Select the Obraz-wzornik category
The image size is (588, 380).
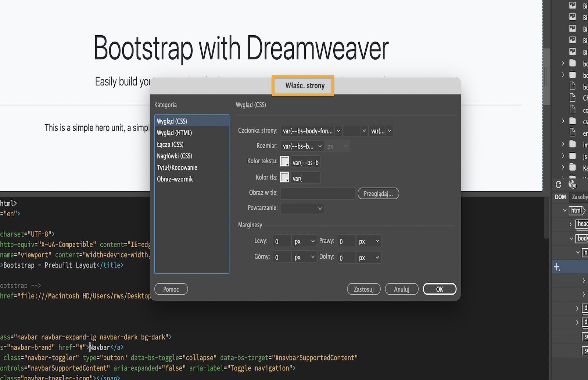tap(192, 179)
